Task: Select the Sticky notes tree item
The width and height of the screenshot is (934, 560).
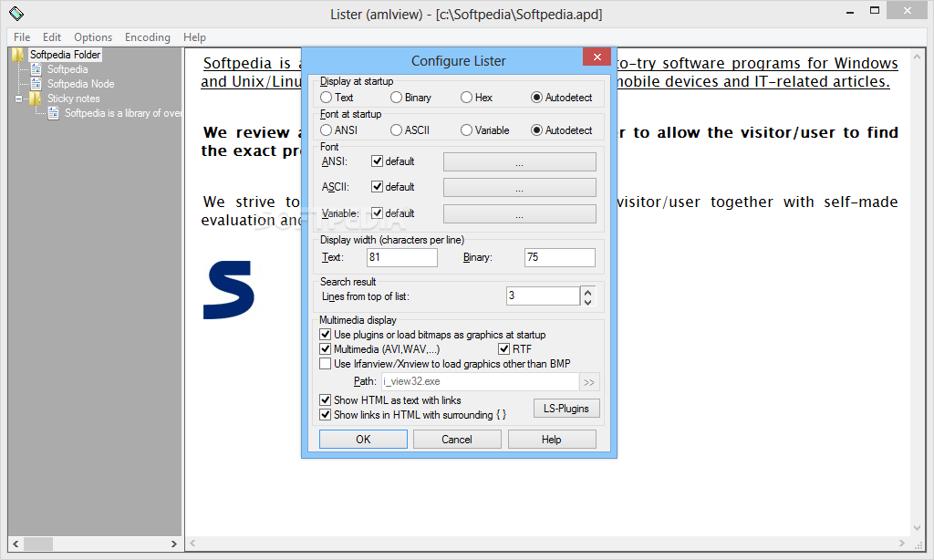Action: click(x=74, y=99)
